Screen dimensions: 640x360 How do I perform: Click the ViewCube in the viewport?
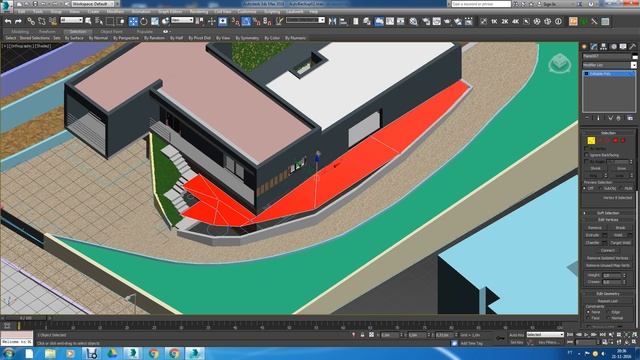pyautogui.click(x=560, y=63)
